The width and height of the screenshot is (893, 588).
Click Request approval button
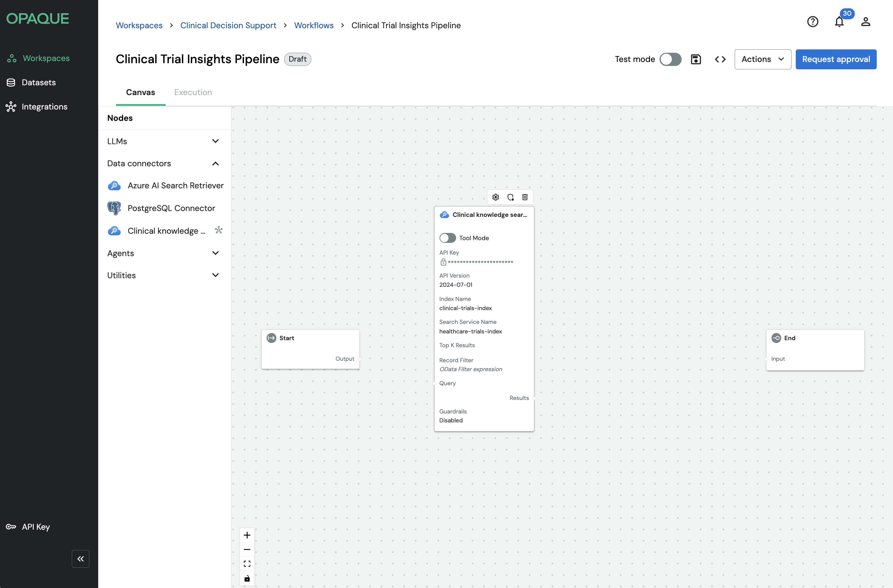(836, 59)
